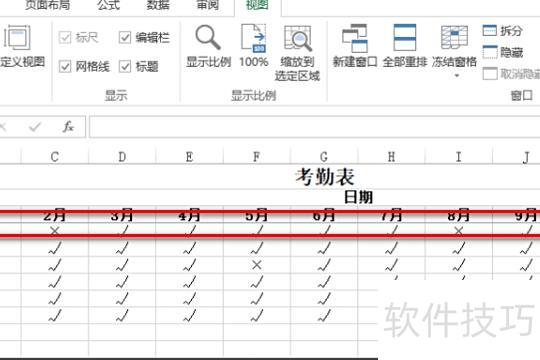540x360 pixels.
Task: Click the 3月 cell
Action: click(122, 215)
